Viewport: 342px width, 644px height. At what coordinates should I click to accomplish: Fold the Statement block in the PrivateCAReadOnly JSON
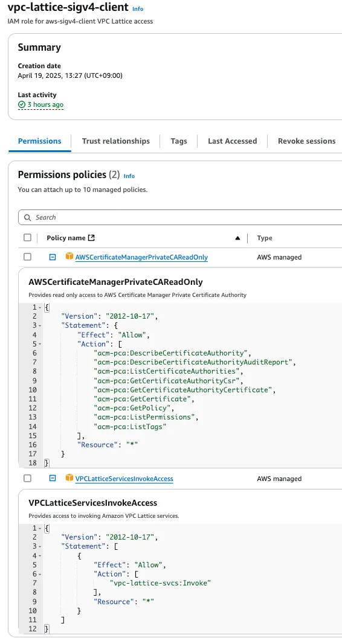[40, 326]
